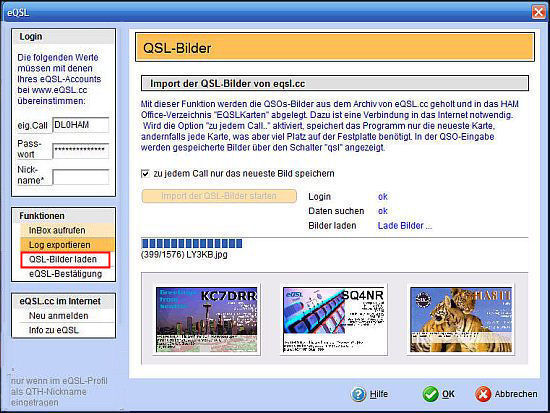Select Log exportieren function
Image resolution: width=550 pixels, height=413 pixels.
(x=67, y=245)
